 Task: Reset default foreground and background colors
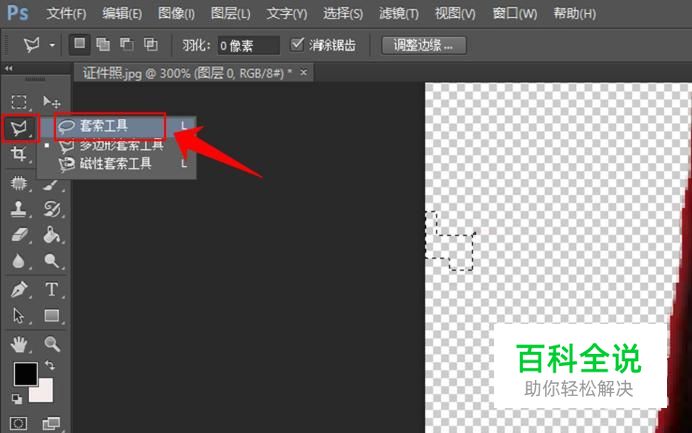[17, 399]
